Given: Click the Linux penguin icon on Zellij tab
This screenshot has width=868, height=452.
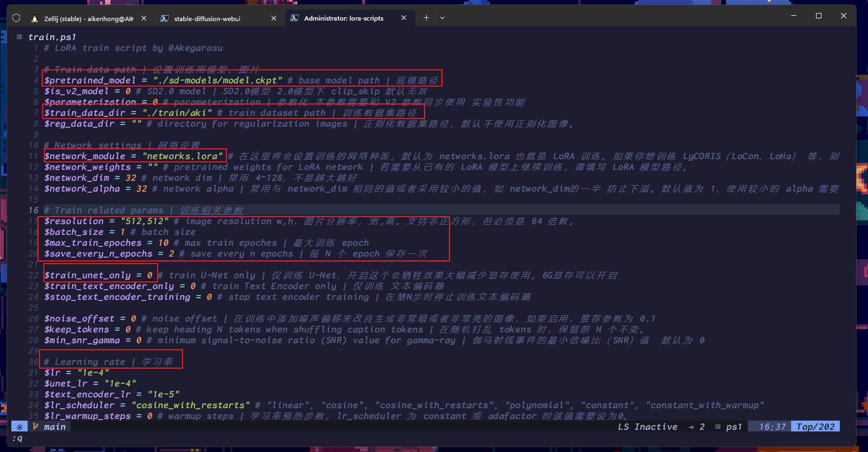Looking at the screenshot, I should click(x=35, y=18).
